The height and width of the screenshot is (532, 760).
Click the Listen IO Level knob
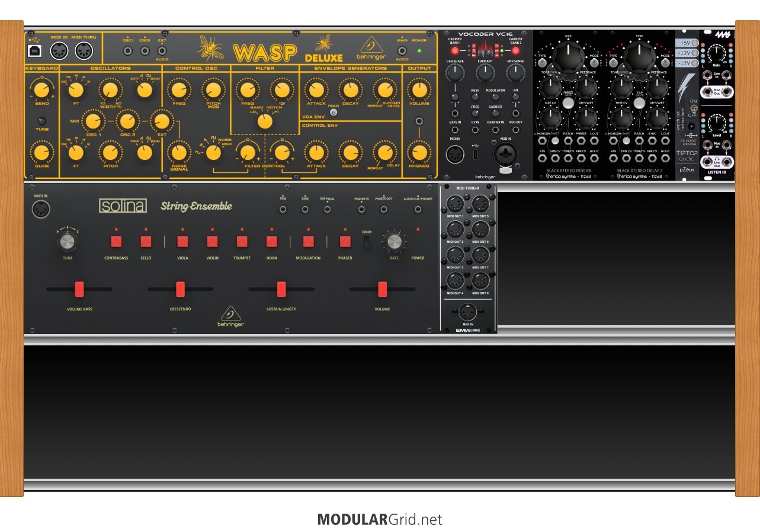[x=717, y=123]
